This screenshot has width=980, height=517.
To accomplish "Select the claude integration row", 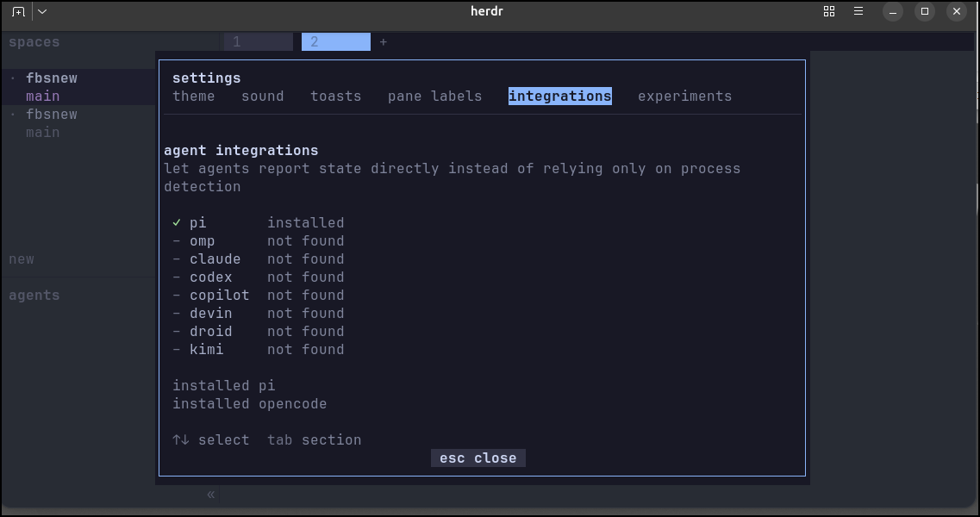I will (x=258, y=258).
